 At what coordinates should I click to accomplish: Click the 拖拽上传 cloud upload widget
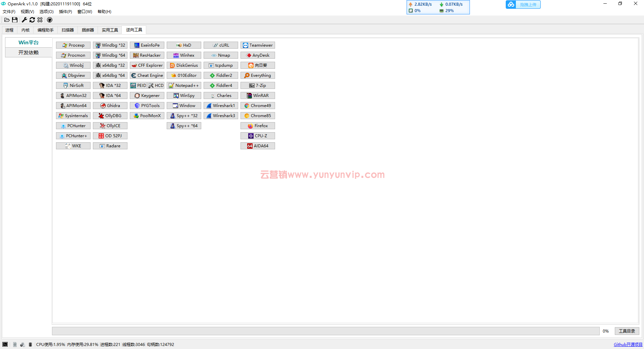coord(523,5)
